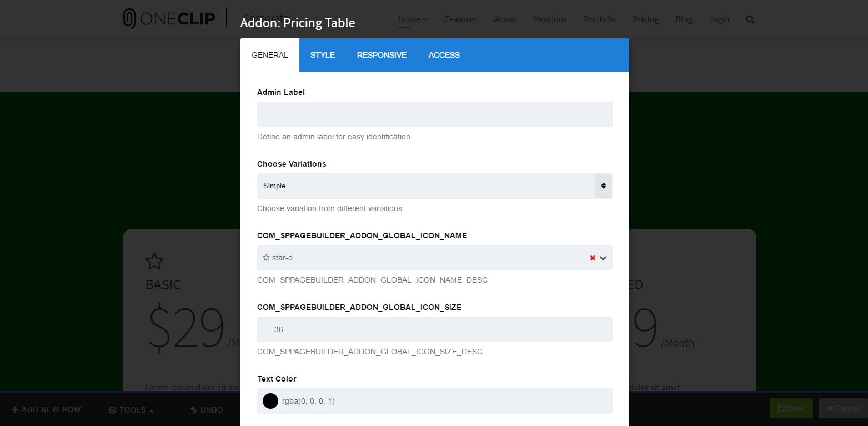Viewport: 868px width, 426px height.
Task: Click the star outline icon on Basic plan
Action: pyautogui.click(x=154, y=261)
